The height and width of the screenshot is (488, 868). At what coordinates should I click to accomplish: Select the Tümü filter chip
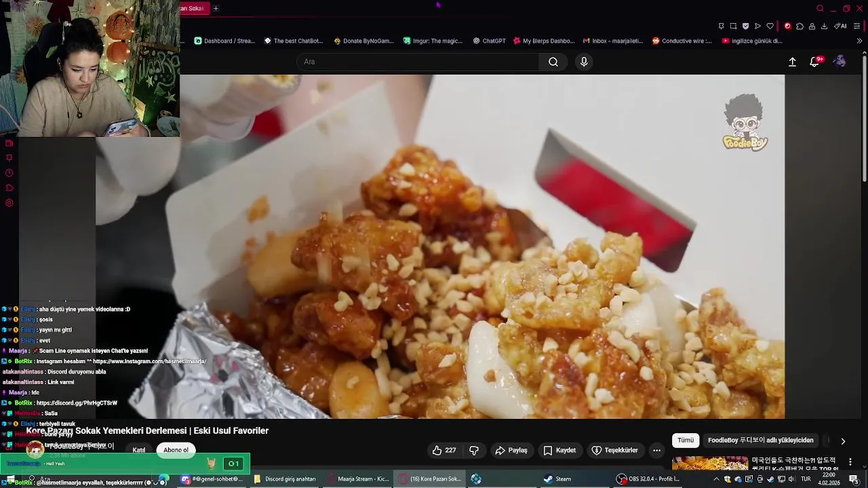(686, 440)
